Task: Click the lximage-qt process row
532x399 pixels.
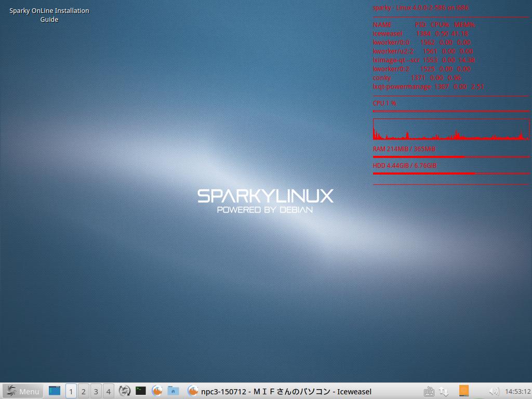Action: coord(423,60)
